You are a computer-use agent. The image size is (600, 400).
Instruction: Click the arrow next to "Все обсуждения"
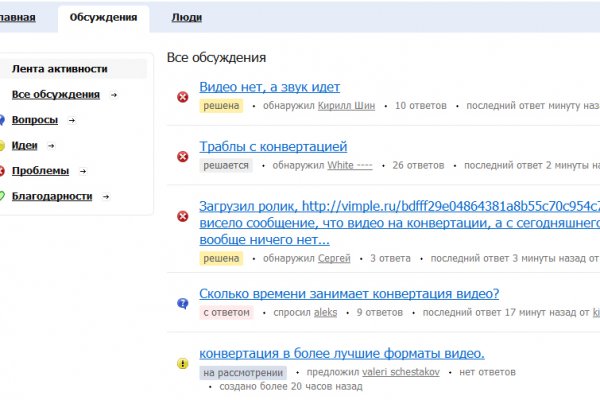[113, 95]
